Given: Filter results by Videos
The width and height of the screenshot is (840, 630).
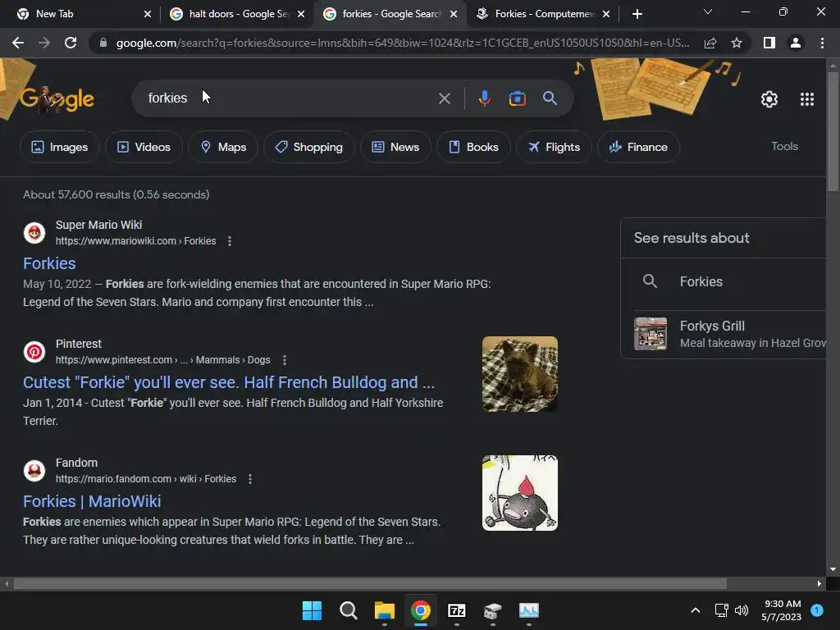Looking at the screenshot, I should click(x=144, y=147).
